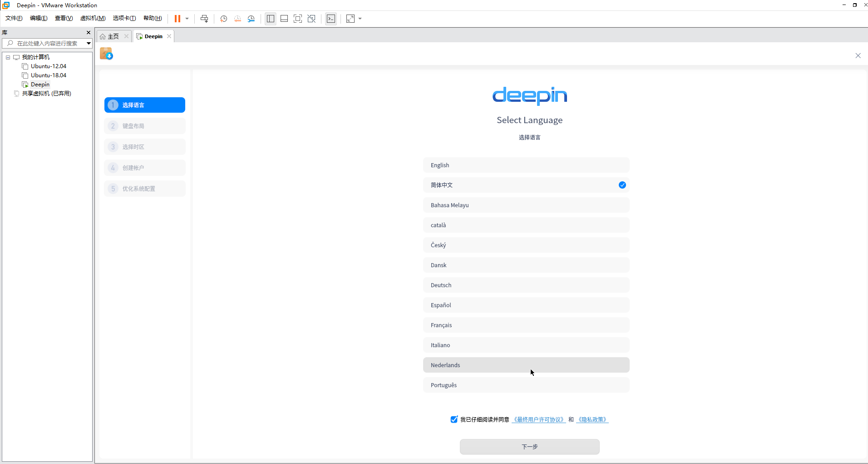This screenshot has height=464, width=868.
Task: Open the 文件(F) menu
Action: 14,18
